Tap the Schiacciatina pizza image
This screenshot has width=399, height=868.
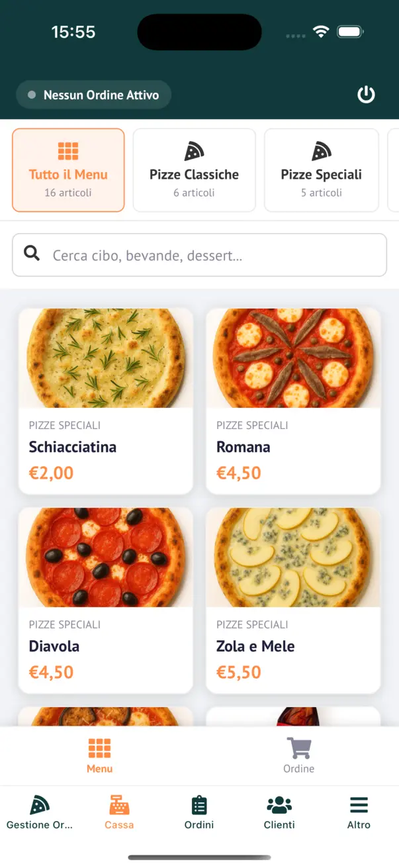[x=106, y=358]
